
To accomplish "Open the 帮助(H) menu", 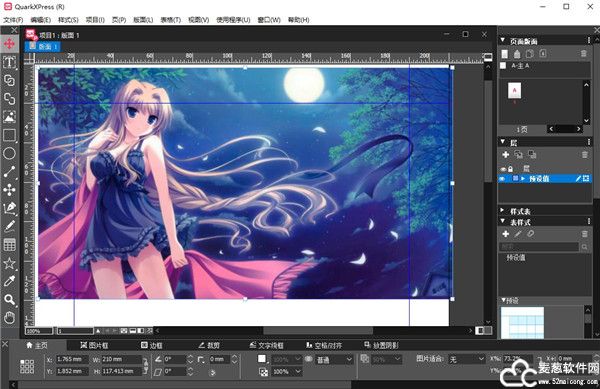I will 298,20.
